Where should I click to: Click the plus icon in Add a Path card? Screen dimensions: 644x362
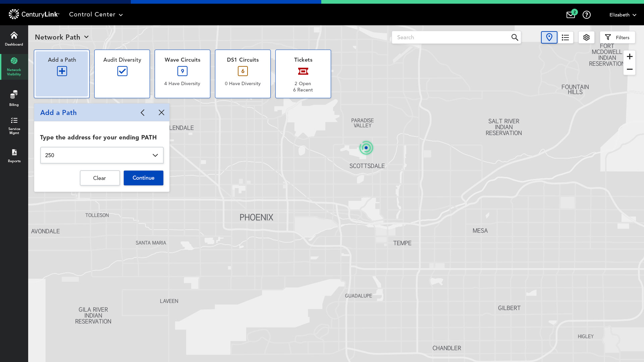62,71
